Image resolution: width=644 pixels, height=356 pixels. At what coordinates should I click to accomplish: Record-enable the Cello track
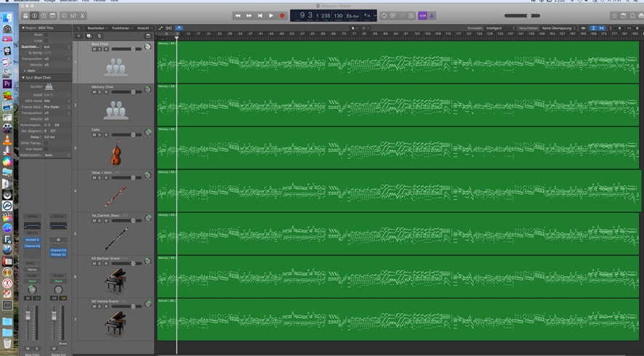[x=106, y=134]
